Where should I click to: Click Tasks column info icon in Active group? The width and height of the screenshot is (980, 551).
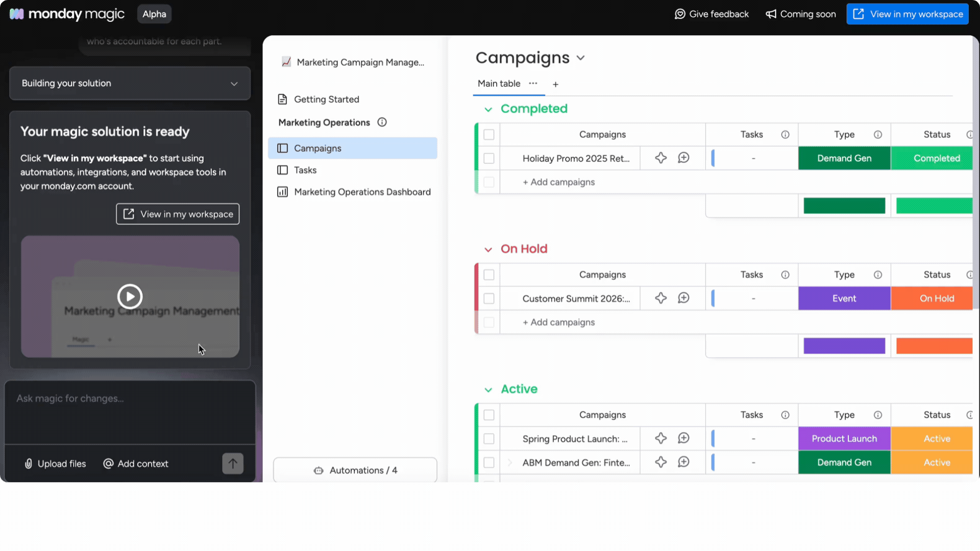(x=785, y=415)
